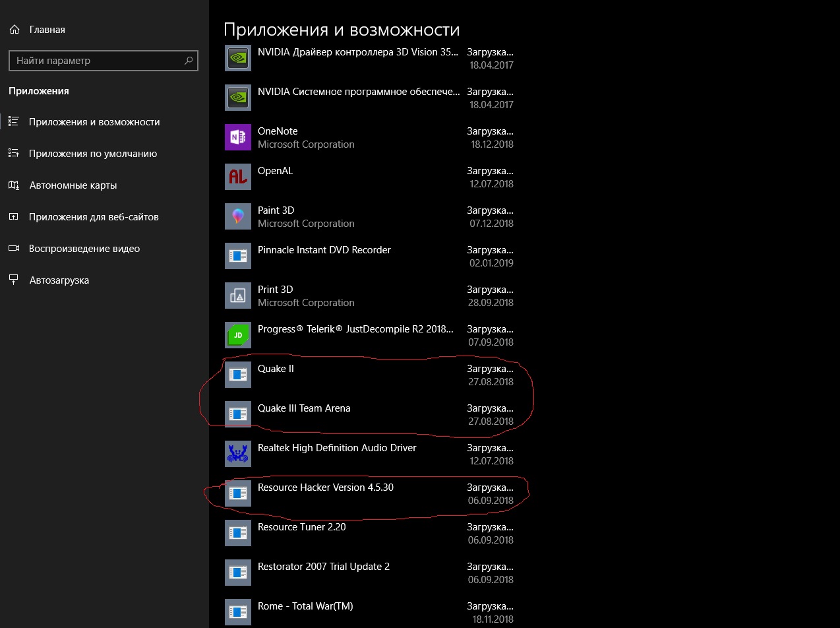Select the OneNote app name
Image resolution: width=840 pixels, height=628 pixels.
[278, 131]
